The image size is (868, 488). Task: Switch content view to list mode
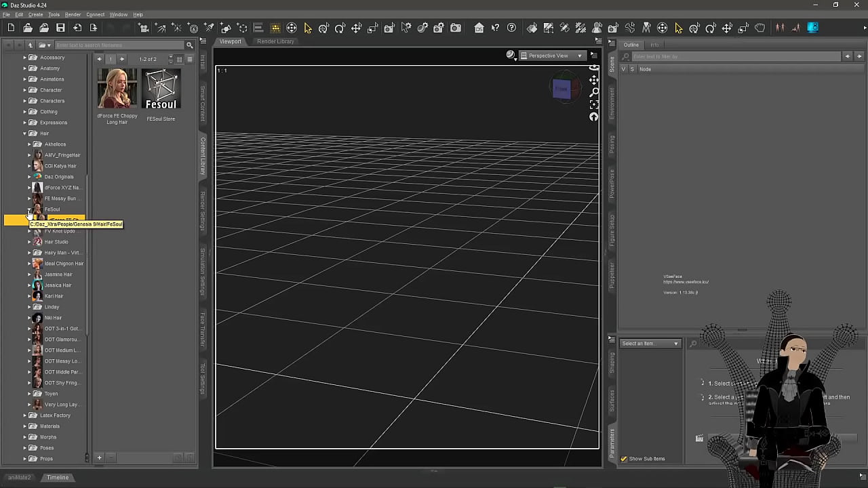coord(190,59)
